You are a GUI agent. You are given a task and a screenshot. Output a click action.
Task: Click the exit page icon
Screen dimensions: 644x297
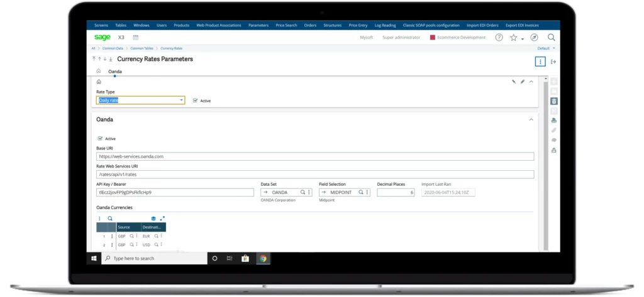[553, 62]
